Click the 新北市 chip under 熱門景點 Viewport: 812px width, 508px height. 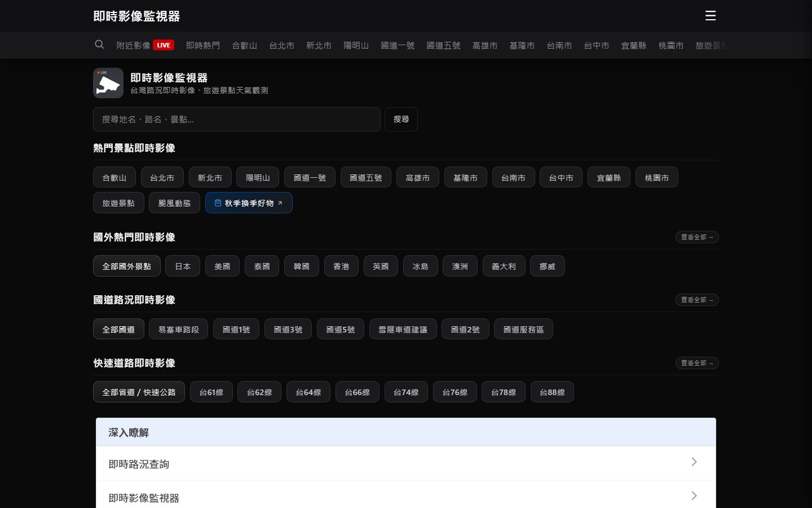point(210,177)
